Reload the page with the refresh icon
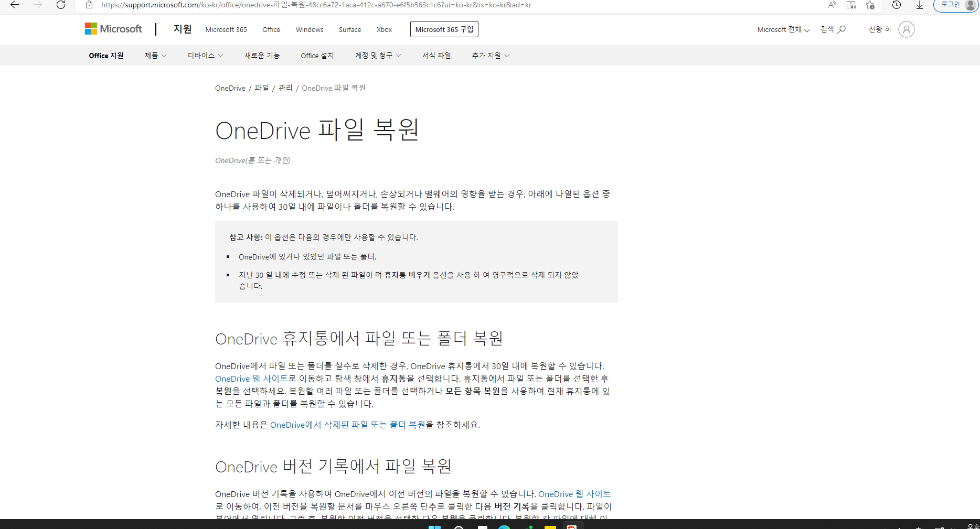Image resolution: width=980 pixels, height=529 pixels. click(61, 5)
